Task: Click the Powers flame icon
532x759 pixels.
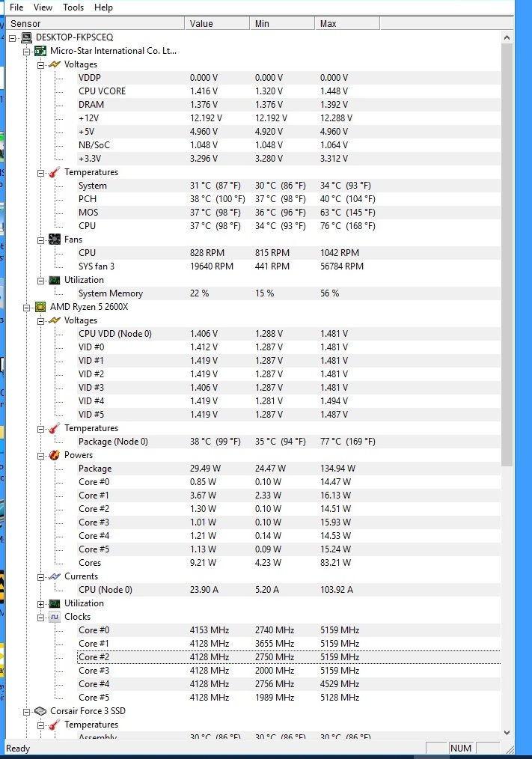Action: [55, 455]
